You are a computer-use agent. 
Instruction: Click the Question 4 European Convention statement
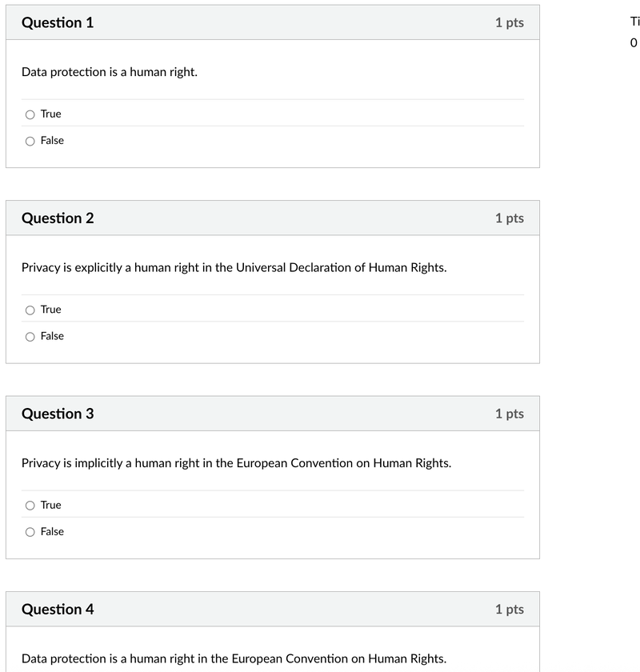point(234,658)
